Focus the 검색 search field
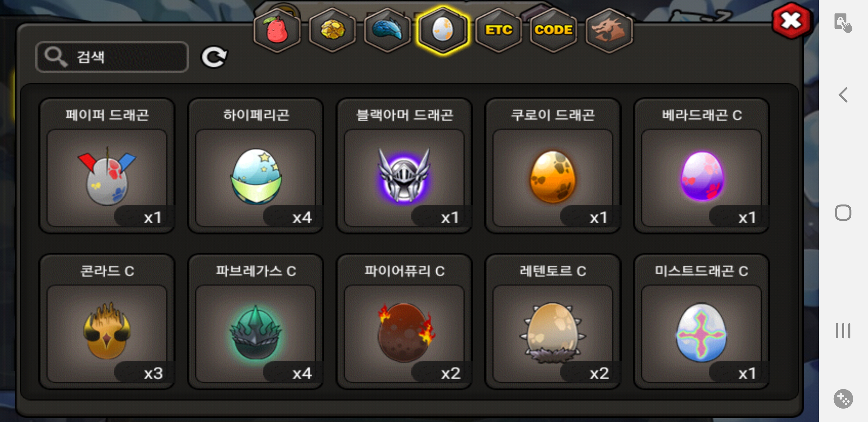The width and height of the screenshot is (868, 422). pyautogui.click(x=112, y=57)
